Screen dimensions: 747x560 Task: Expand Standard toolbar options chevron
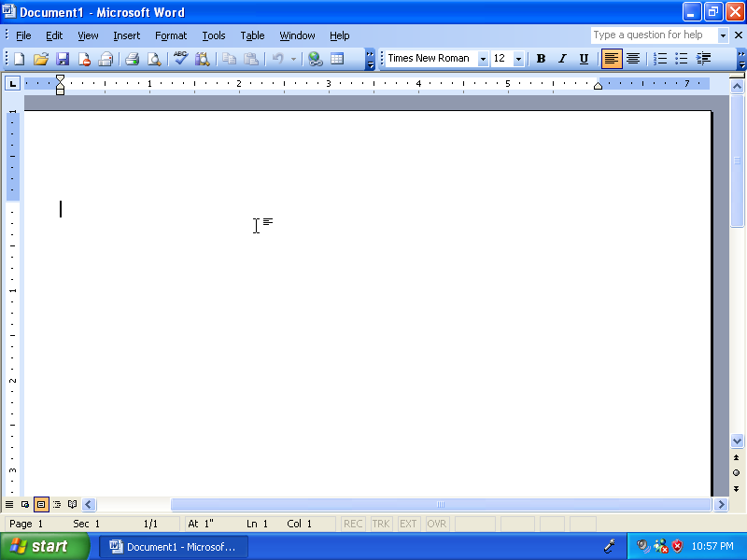coord(370,59)
